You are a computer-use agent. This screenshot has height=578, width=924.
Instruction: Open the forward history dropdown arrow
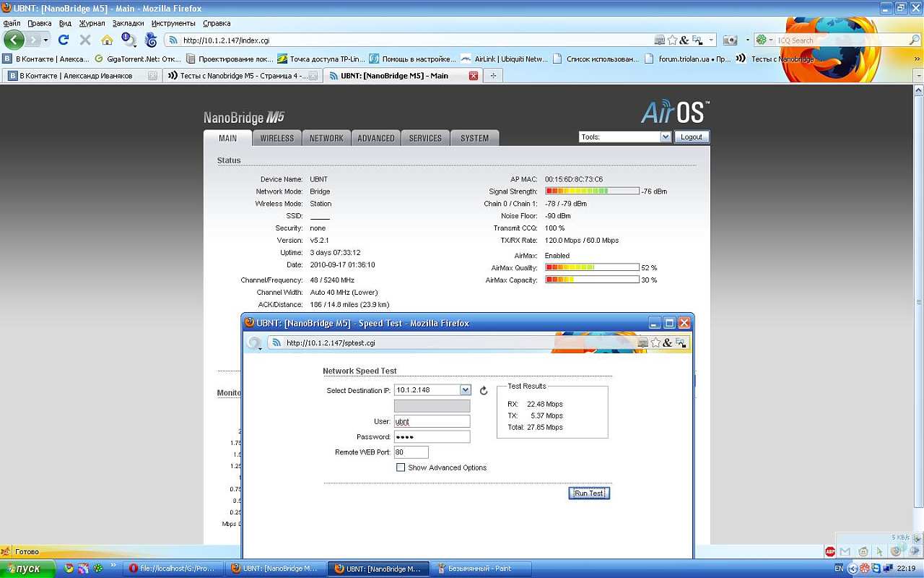coord(45,40)
